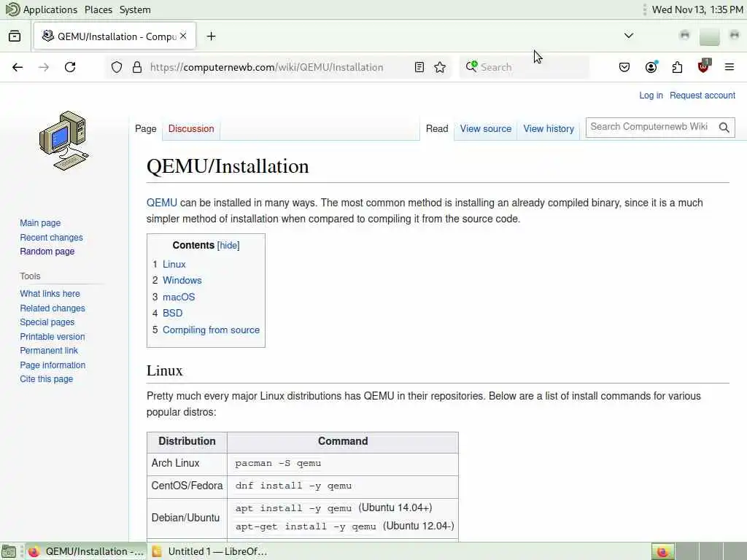Click the uBlock Origin shield icon

704,66
